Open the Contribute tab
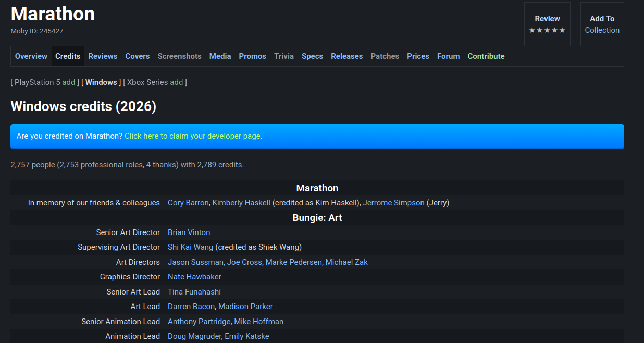 point(486,56)
